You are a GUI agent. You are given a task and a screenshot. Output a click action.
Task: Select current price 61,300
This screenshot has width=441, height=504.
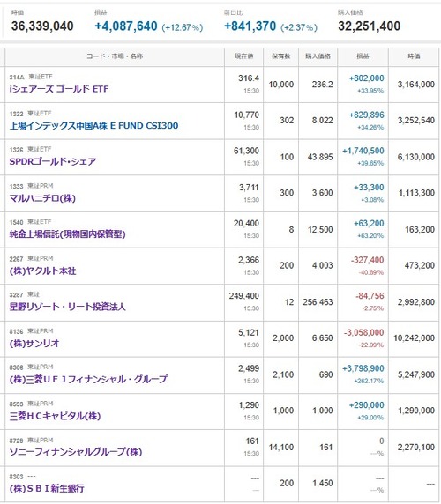pyautogui.click(x=246, y=151)
